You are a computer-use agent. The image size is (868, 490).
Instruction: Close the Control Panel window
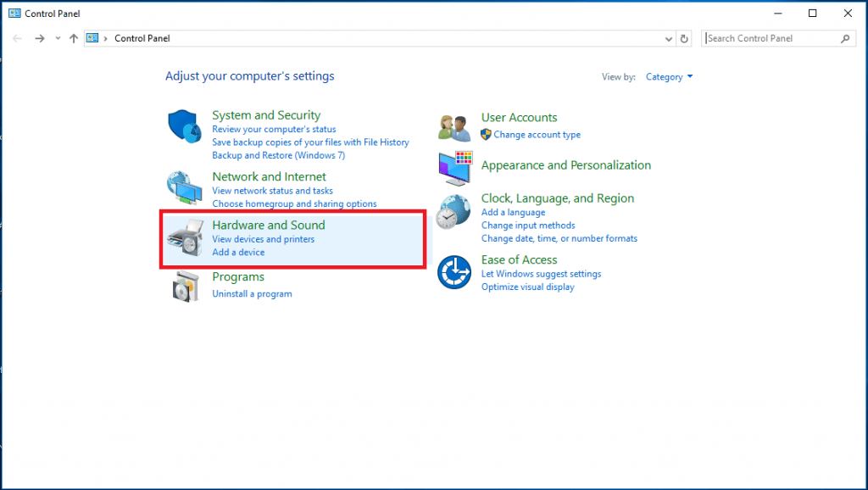(x=848, y=14)
